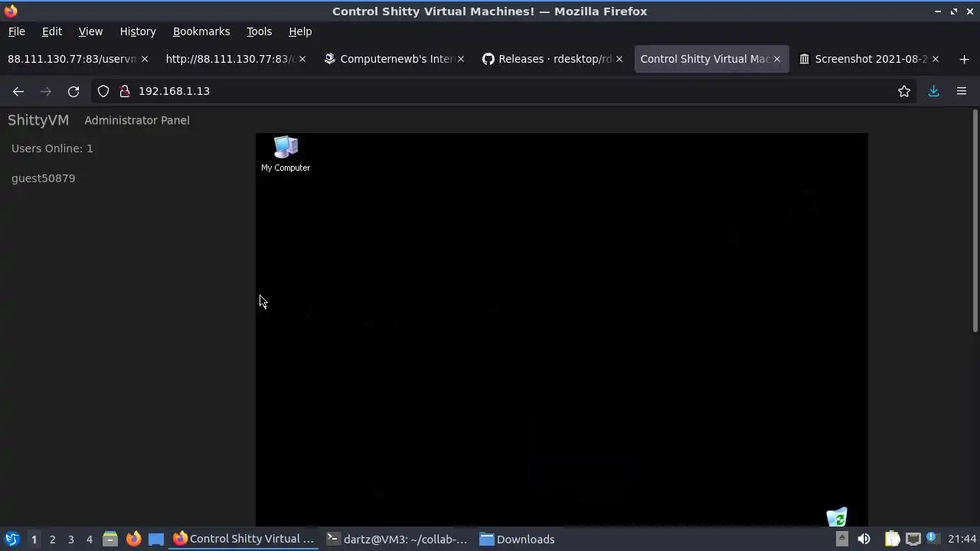
Task: Open the View menu
Action: 90,31
